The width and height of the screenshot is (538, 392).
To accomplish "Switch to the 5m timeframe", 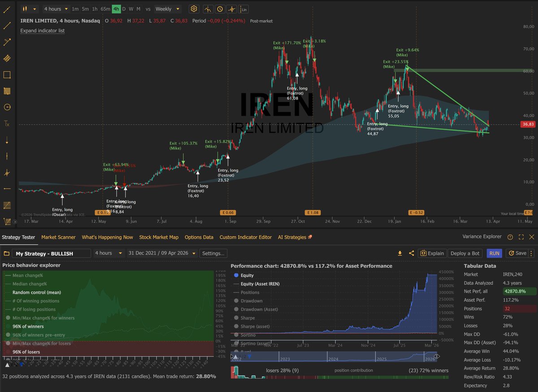I will tap(85, 9).
